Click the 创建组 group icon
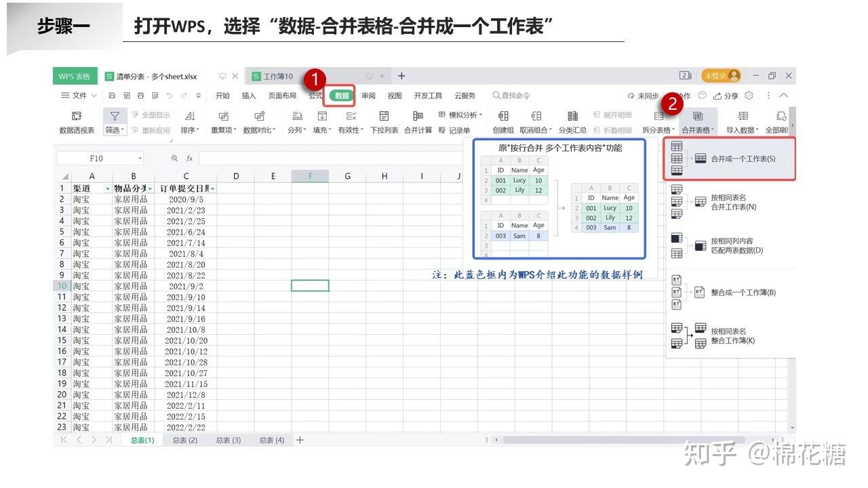The image size is (868, 488). pyautogui.click(x=503, y=116)
